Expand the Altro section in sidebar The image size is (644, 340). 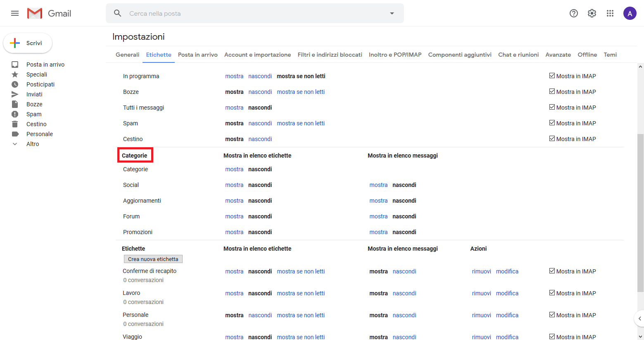(33, 144)
